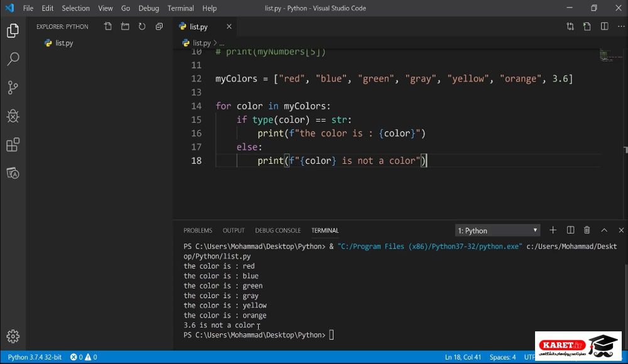
Task: Open the View menu
Action: (106, 8)
